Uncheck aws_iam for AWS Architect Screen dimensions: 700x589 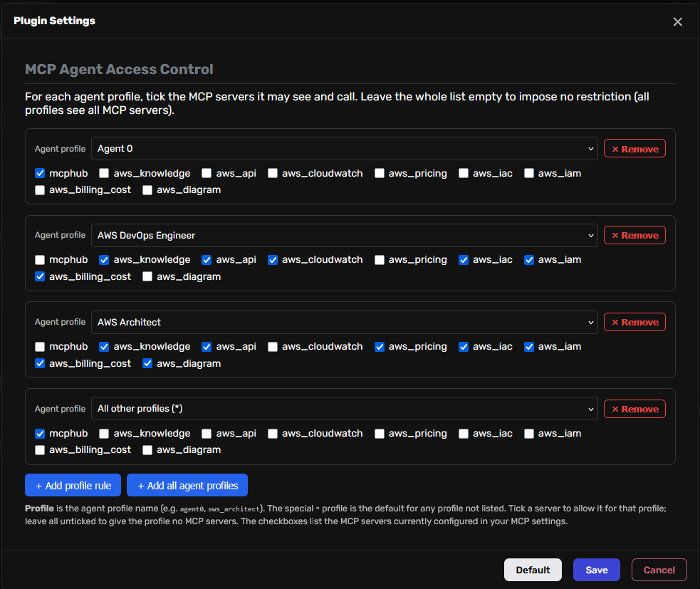click(x=528, y=347)
